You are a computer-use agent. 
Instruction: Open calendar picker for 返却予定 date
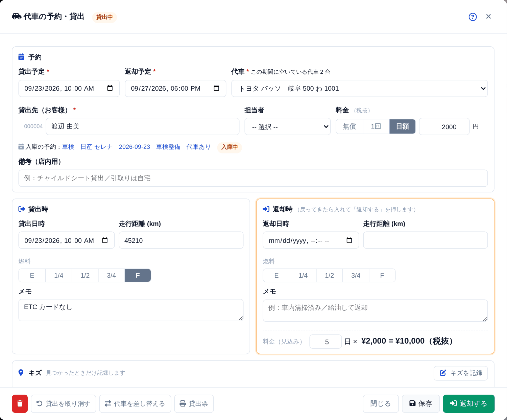coord(216,88)
